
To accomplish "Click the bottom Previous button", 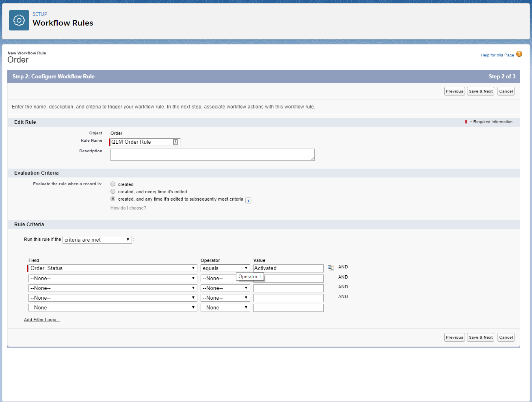I will 454,337.
